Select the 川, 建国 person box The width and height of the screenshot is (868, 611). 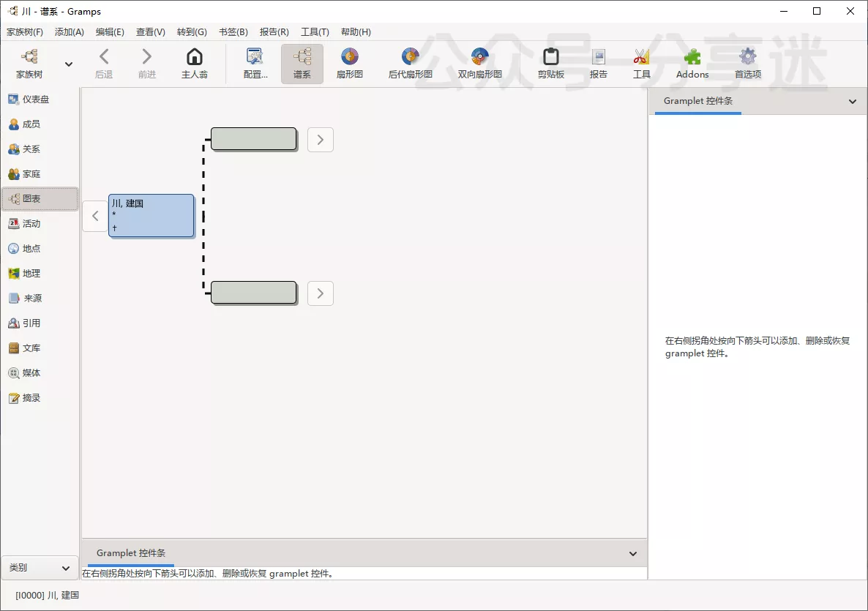[x=151, y=216]
